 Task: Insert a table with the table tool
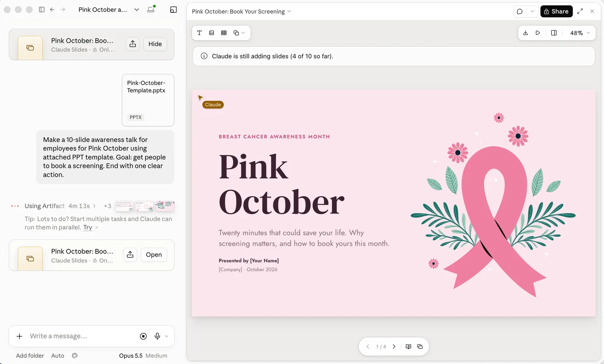(224, 33)
